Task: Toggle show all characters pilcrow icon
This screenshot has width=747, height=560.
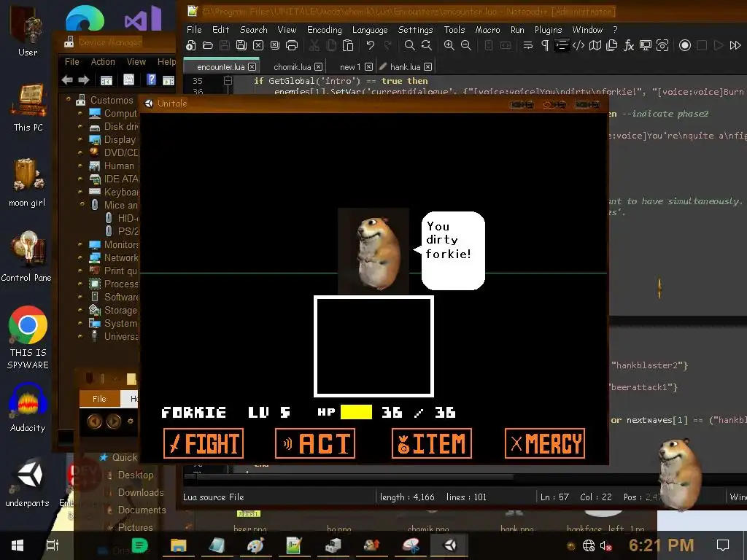Action: pyautogui.click(x=544, y=45)
